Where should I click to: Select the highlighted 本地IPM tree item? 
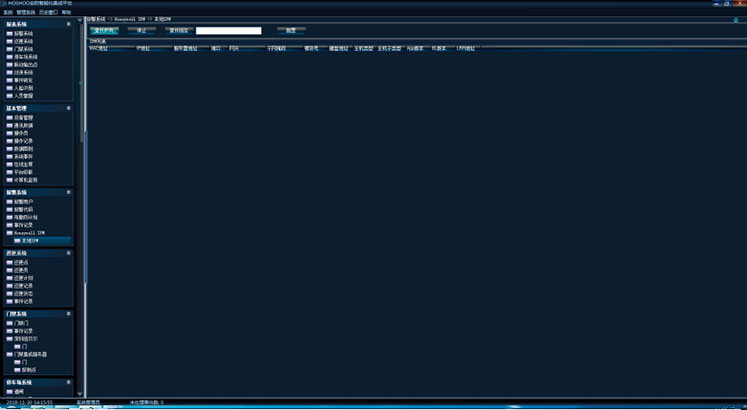point(30,241)
